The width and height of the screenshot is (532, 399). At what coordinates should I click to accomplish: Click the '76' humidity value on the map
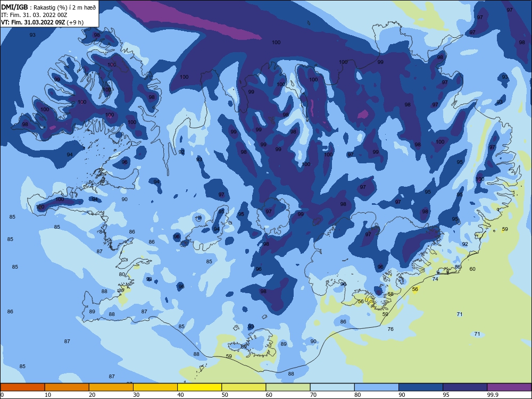pyautogui.click(x=390, y=329)
